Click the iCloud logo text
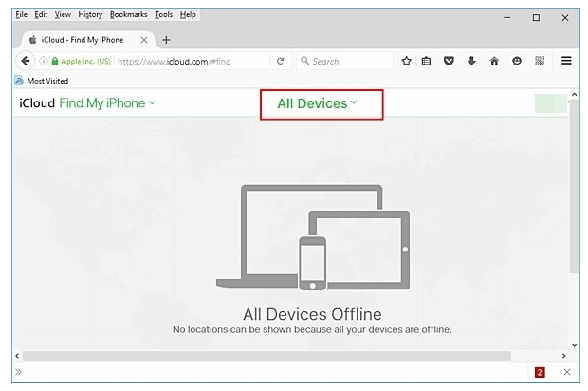 tap(37, 103)
